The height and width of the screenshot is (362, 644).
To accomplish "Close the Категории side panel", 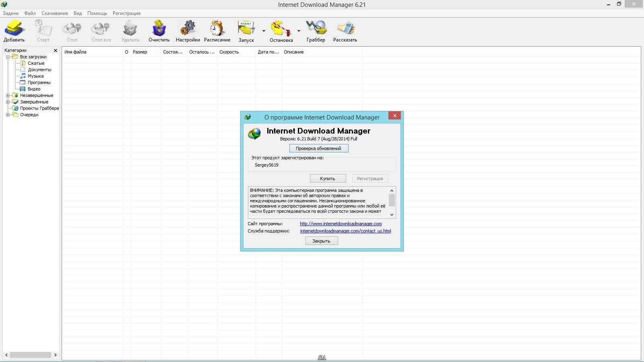I will tap(56, 50).
